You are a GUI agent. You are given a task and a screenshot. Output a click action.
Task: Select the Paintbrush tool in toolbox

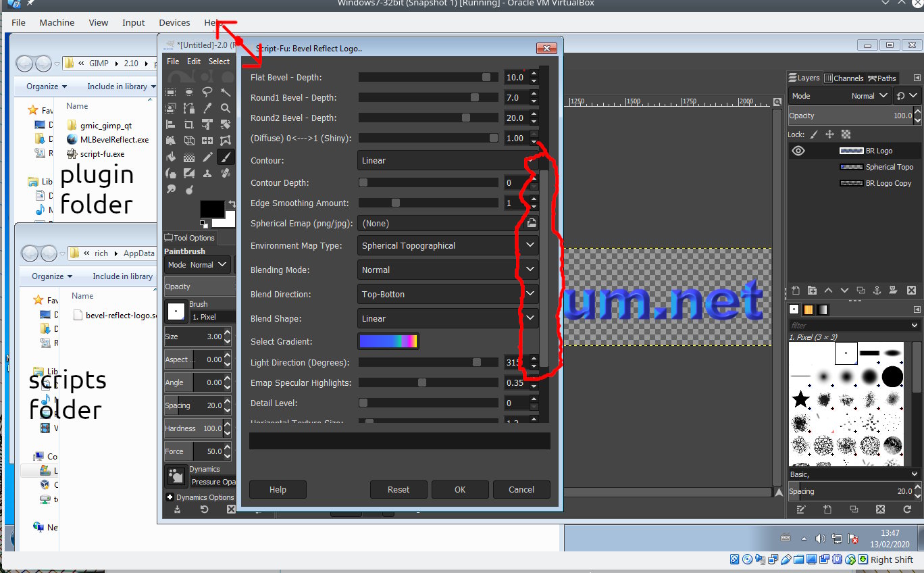pyautogui.click(x=226, y=157)
